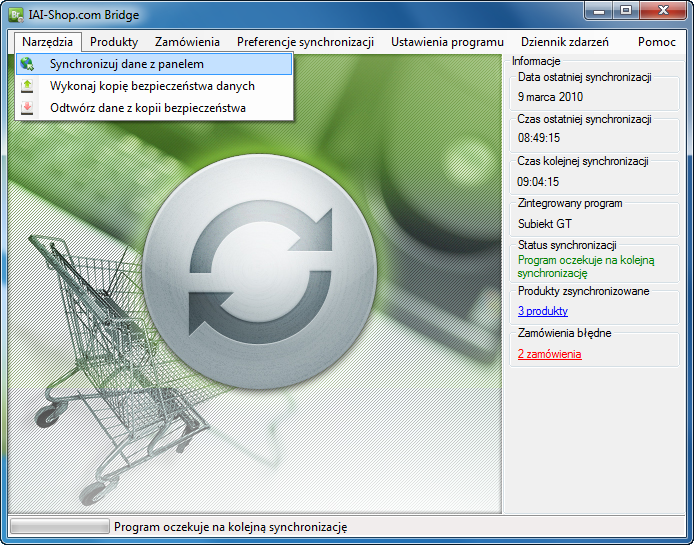
Task: Open the Dziennik zdarzeń menu
Action: [565, 42]
